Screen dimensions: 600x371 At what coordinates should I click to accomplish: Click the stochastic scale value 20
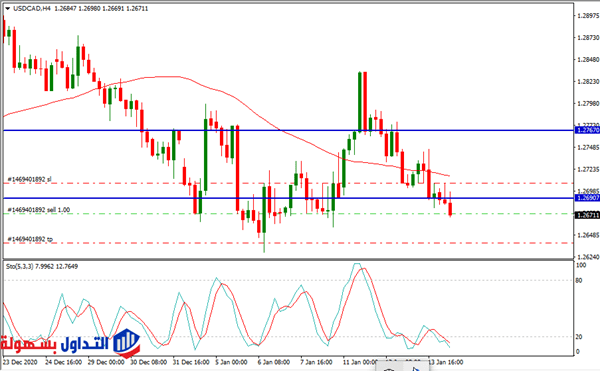click(x=579, y=337)
